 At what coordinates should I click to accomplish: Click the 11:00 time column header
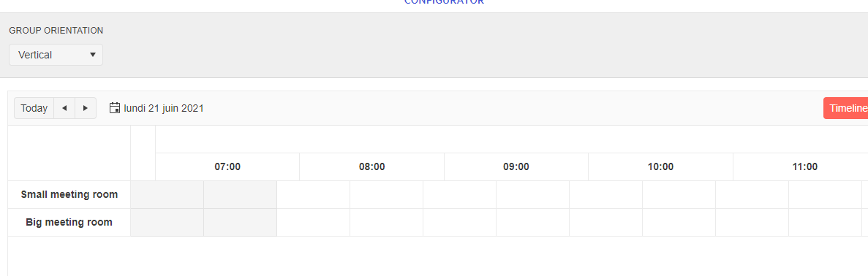pos(805,167)
